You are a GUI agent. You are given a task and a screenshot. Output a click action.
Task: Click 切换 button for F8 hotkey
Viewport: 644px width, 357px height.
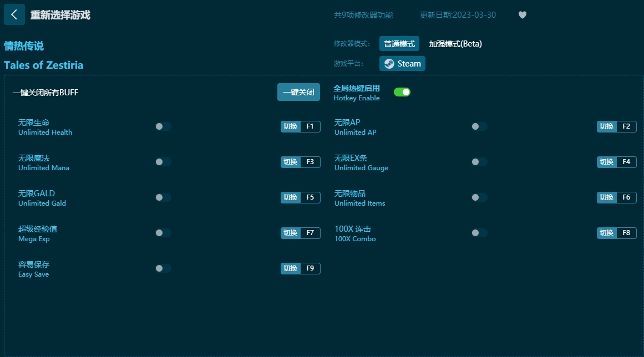pos(607,233)
